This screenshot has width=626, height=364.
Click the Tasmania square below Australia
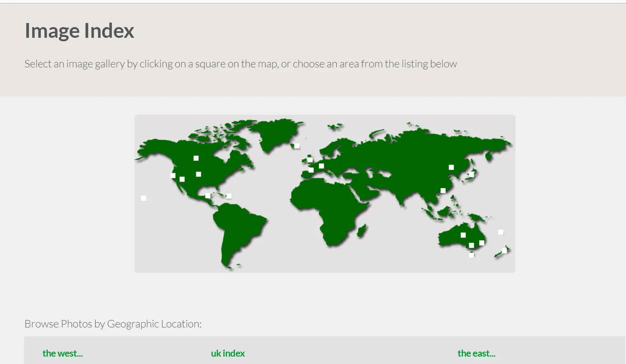point(471,255)
